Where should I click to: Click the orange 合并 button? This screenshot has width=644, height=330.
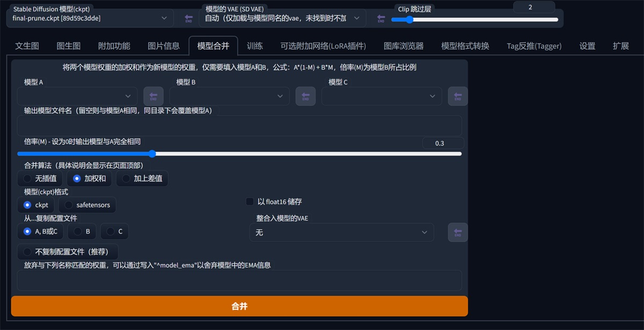[239, 306]
